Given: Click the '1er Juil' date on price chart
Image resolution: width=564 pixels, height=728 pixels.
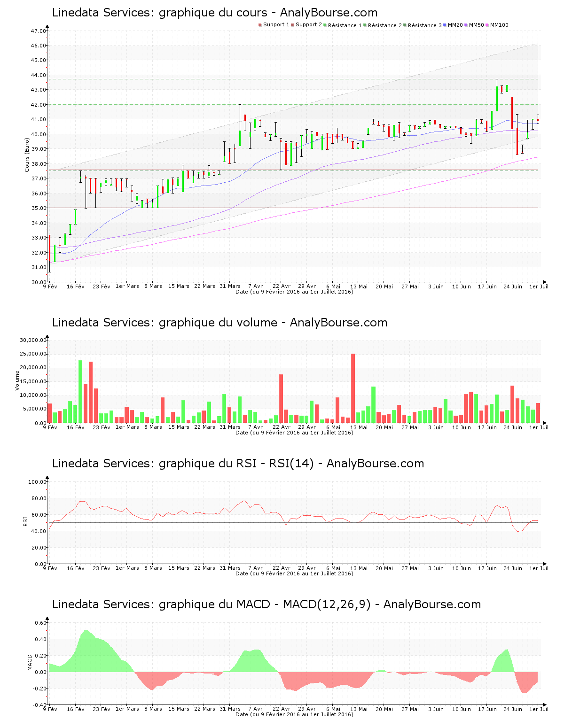Looking at the screenshot, I should point(539,286).
